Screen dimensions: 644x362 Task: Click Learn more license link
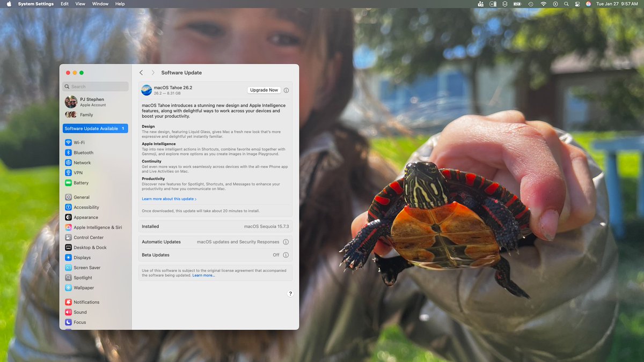tap(204, 275)
